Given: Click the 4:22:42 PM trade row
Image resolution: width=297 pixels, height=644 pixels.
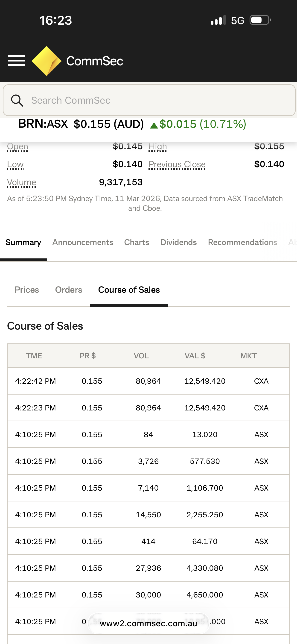Looking at the screenshot, I should [x=148, y=381].
